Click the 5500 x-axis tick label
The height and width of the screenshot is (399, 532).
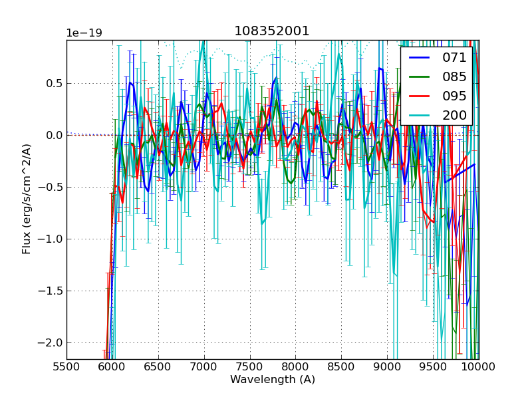pos(66,366)
